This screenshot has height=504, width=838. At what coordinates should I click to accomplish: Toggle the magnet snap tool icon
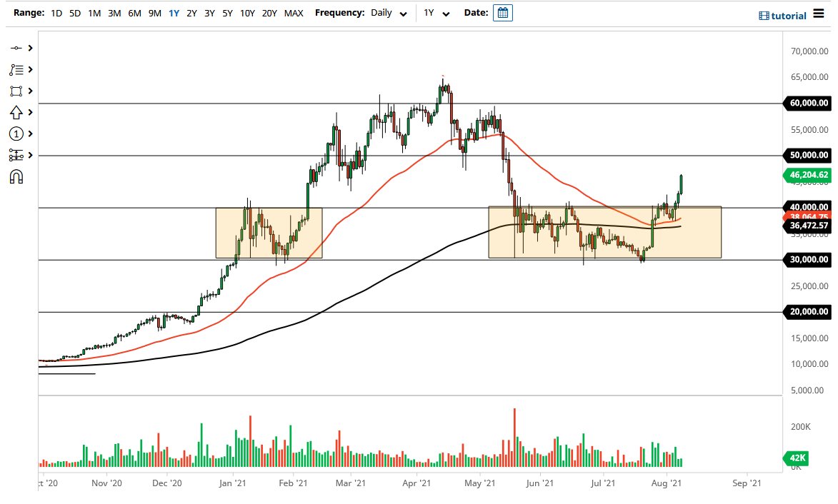[16, 177]
